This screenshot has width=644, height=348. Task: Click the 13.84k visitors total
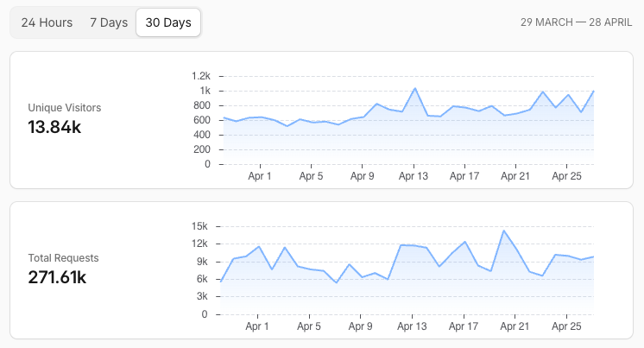(54, 127)
